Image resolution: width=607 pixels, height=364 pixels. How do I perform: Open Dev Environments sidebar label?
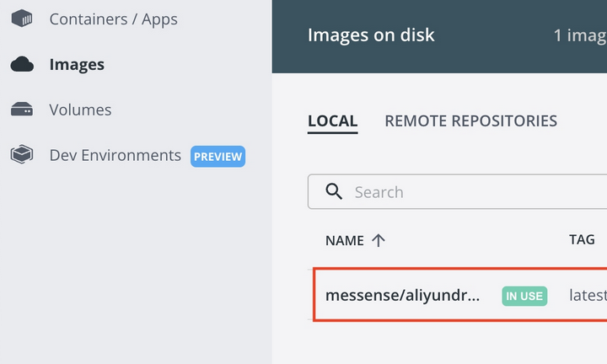click(x=115, y=155)
